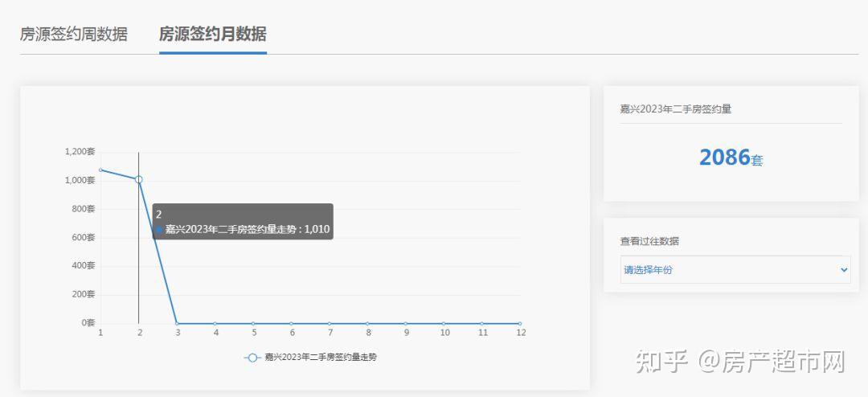Click the 0套 y-axis label

point(88,322)
